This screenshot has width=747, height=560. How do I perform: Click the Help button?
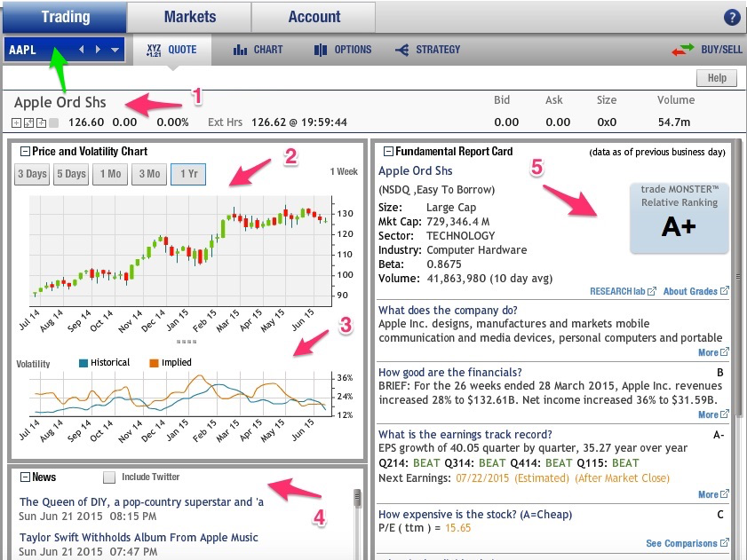[x=717, y=77]
